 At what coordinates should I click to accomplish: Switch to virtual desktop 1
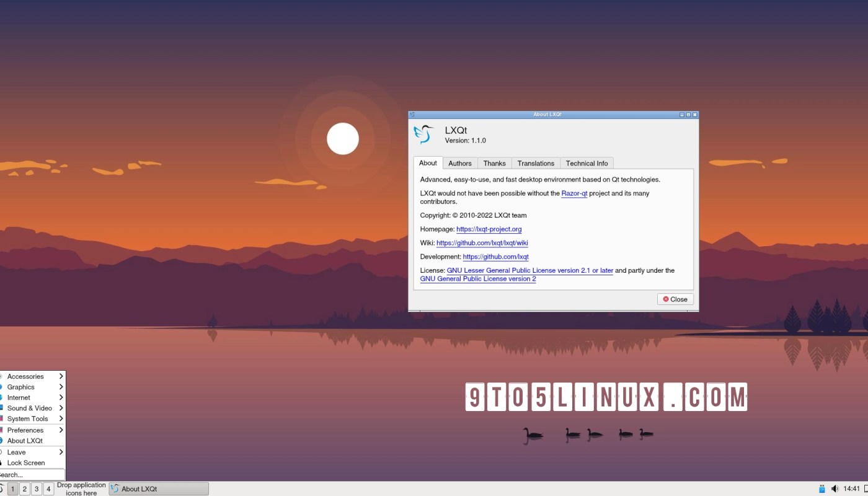click(12, 489)
